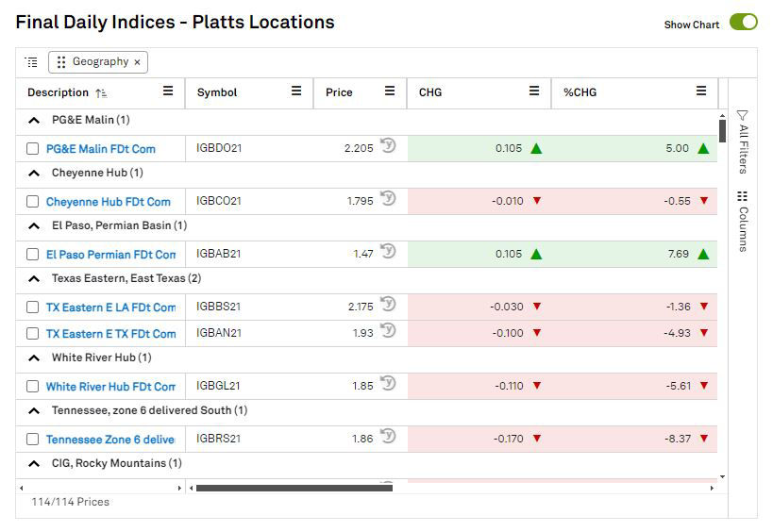Click the horizontal scrollbar under the table

click(x=294, y=488)
